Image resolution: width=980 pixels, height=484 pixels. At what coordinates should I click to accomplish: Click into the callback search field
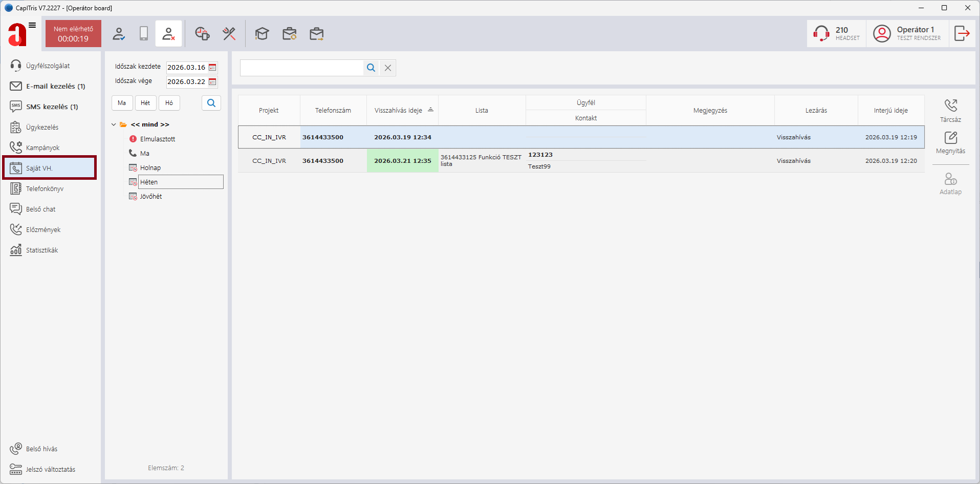[x=301, y=68]
